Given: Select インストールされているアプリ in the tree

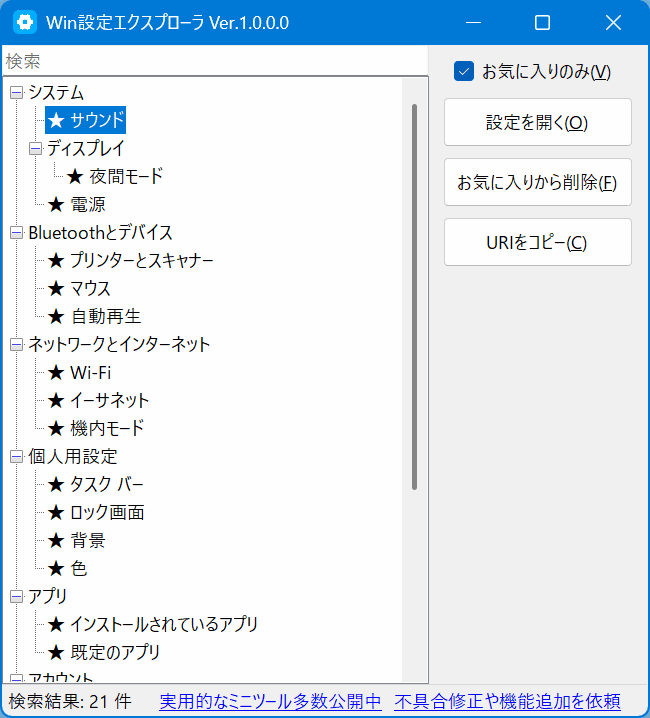Looking at the screenshot, I should [x=153, y=625].
